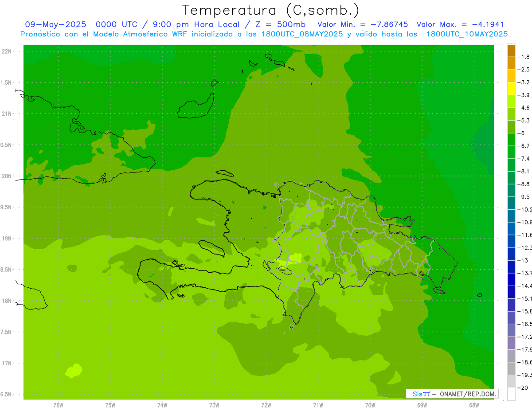Click the 'Sisπ – ONAMET/REP.DOM.' credit label
This screenshot has height=411, width=532.
click(x=452, y=394)
